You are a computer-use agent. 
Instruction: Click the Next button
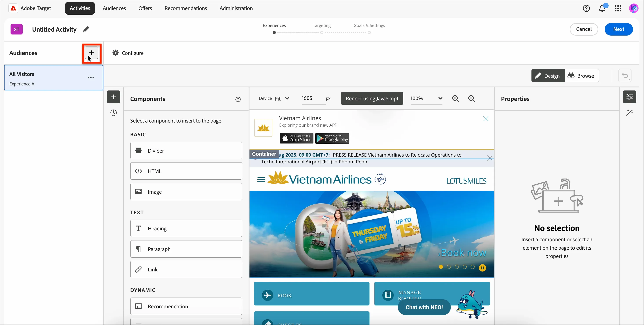coord(619,29)
